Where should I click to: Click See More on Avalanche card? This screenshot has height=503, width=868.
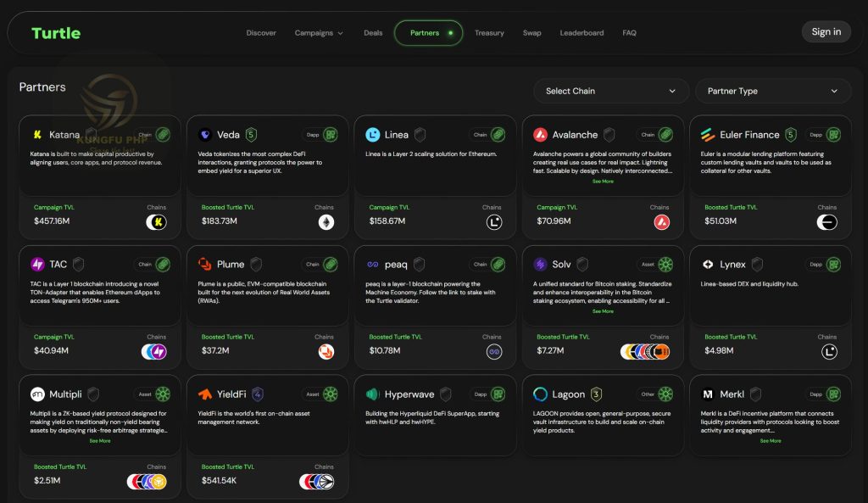tap(603, 182)
